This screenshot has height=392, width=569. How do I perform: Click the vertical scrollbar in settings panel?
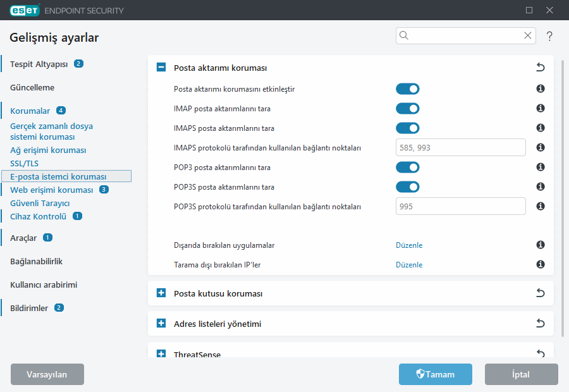point(562,202)
